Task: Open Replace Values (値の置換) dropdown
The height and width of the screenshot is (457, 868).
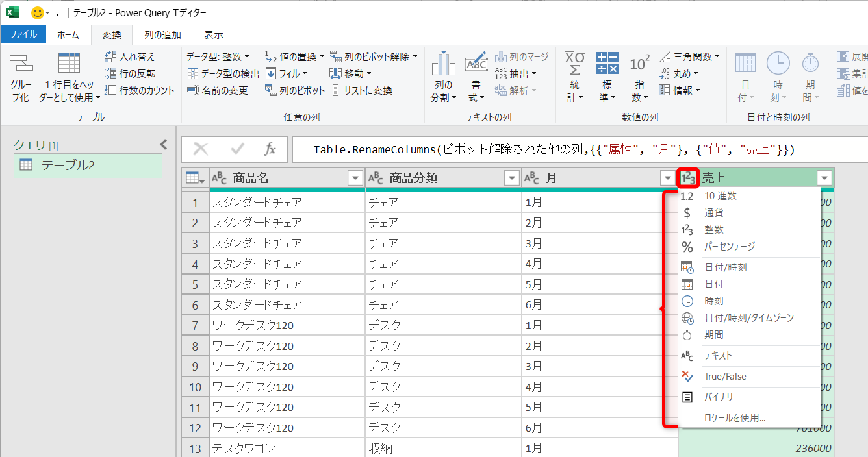Action: (x=294, y=56)
